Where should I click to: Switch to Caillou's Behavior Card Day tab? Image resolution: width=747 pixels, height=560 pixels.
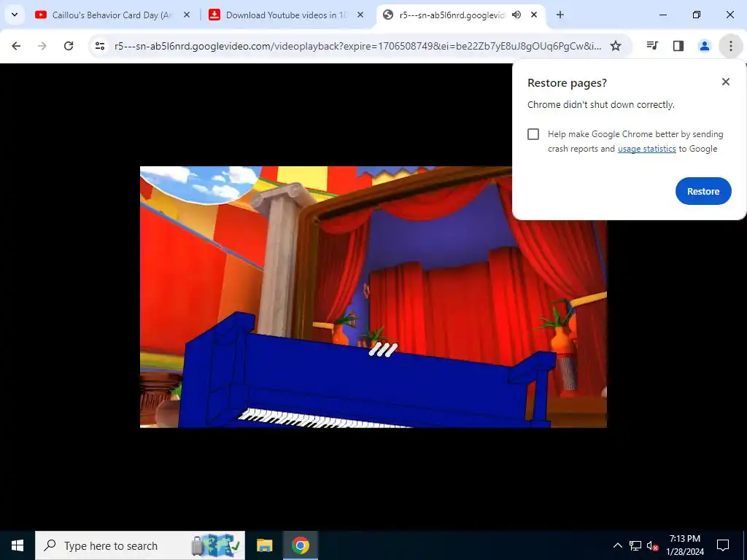coord(112,15)
